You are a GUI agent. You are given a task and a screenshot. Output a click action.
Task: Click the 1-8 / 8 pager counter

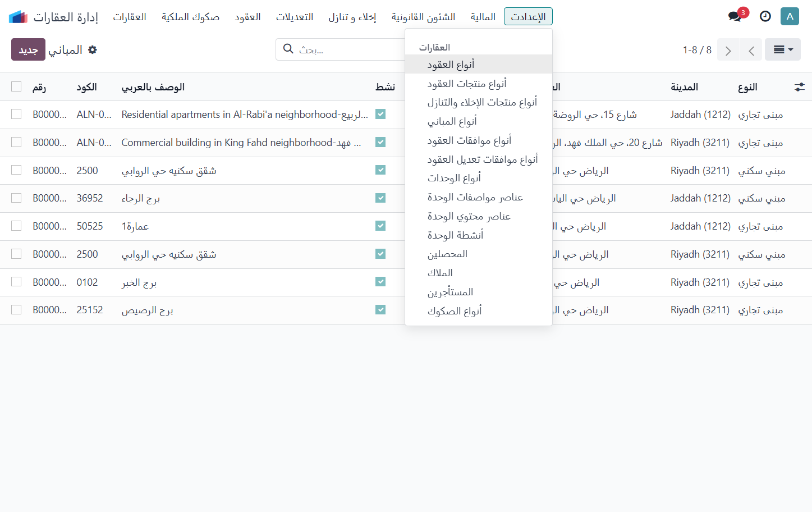click(697, 50)
